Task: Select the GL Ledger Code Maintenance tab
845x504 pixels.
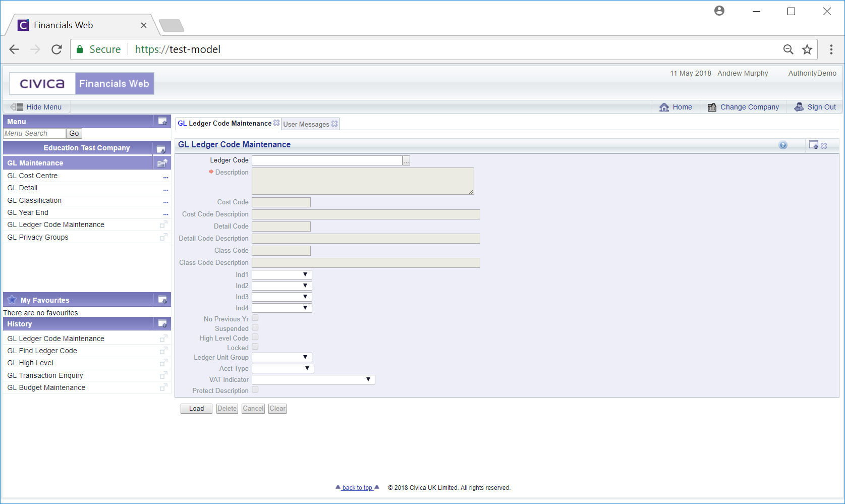Action: [224, 123]
